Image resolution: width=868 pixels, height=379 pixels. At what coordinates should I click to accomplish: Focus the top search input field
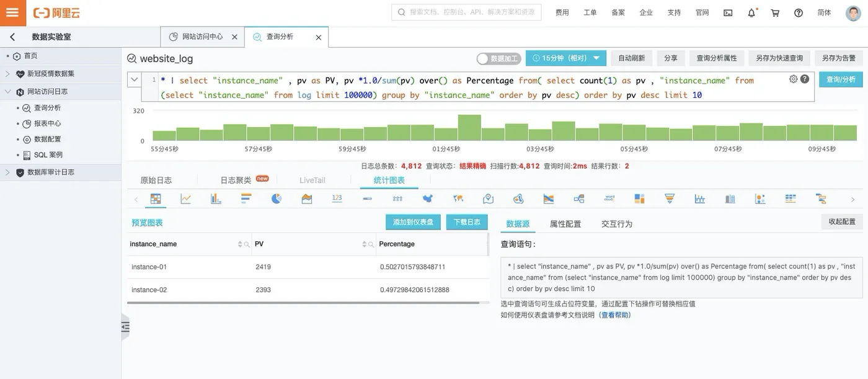pos(466,12)
